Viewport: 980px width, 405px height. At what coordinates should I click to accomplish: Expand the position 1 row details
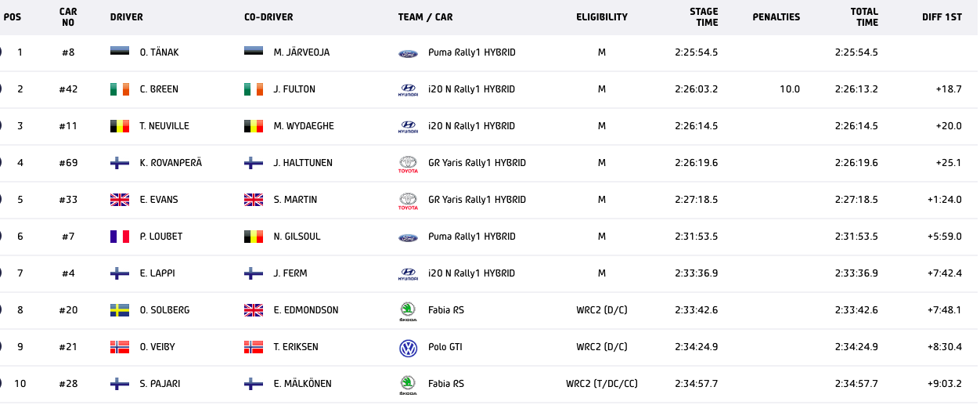[2, 52]
